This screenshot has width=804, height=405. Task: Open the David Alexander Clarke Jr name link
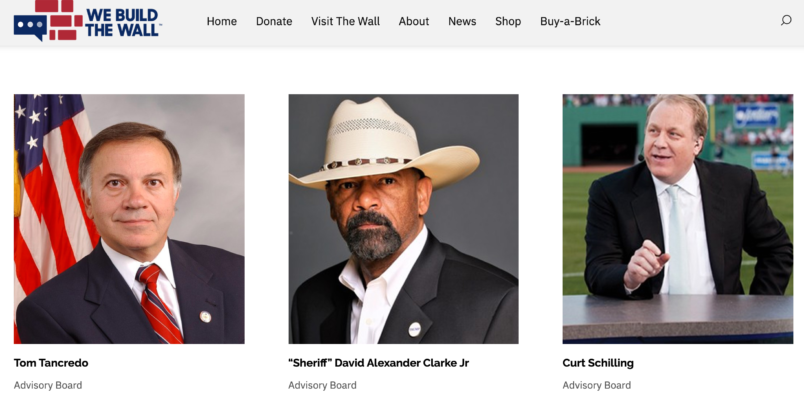(378, 363)
